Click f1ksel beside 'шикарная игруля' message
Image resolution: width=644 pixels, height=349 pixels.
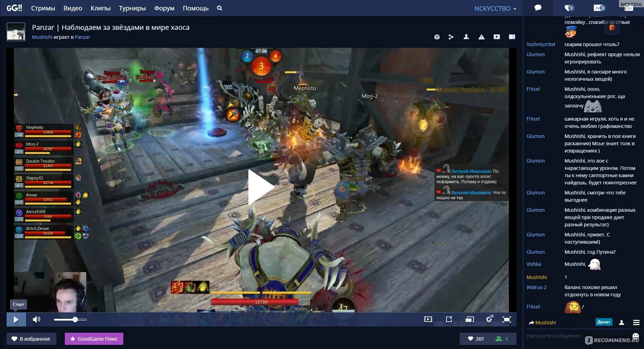533,119
